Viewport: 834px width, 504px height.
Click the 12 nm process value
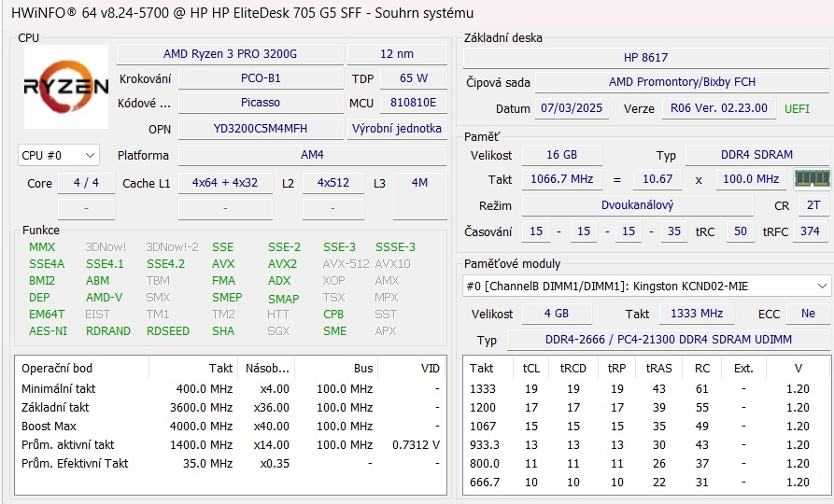click(397, 54)
